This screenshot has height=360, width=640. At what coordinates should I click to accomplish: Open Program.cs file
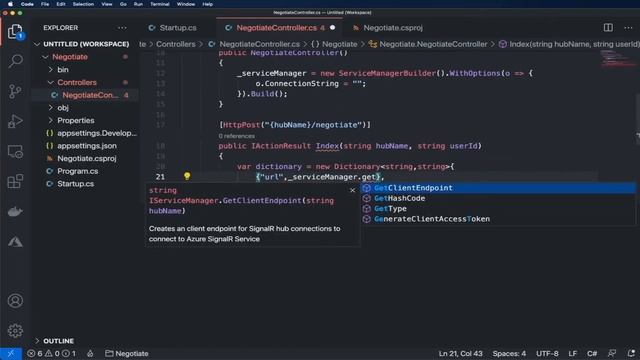pos(78,171)
